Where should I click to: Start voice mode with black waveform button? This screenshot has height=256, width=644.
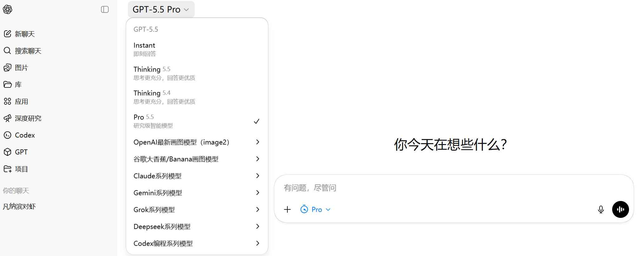620,209
